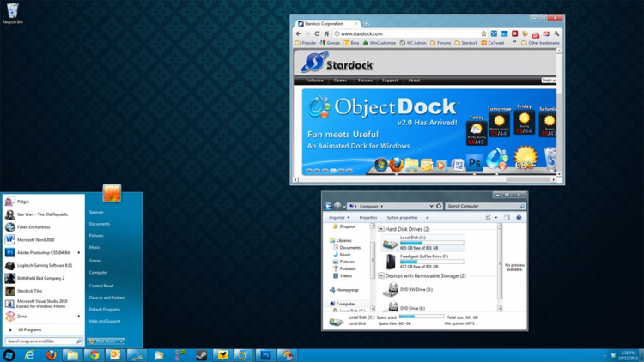644x362 pixels.
Task: Refresh the Explorer Computer window
Action: coord(439,206)
